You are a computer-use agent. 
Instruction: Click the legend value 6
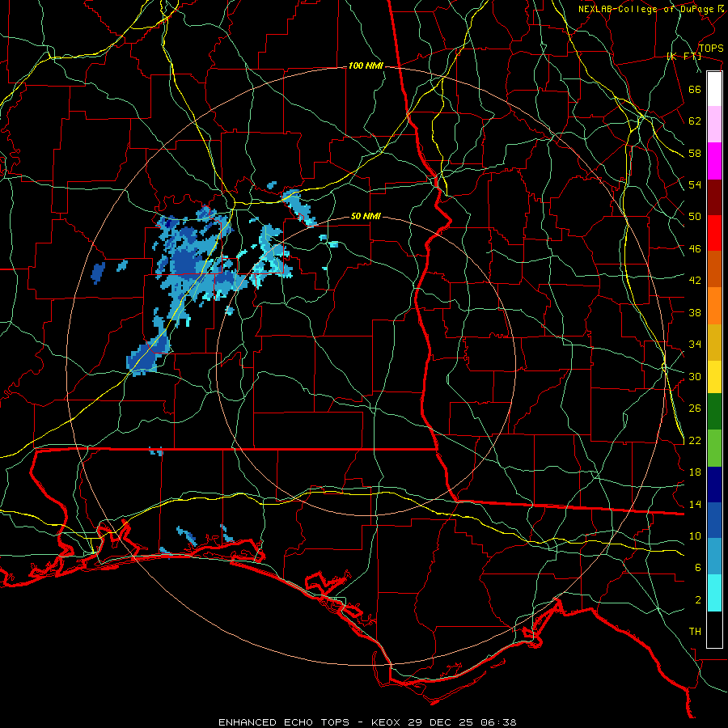tap(698, 568)
